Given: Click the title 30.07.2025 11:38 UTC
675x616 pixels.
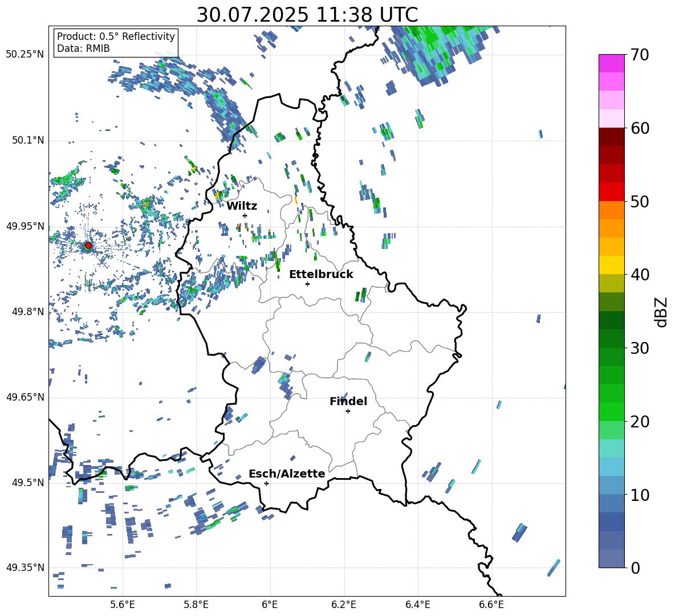Looking at the screenshot, I should click(307, 15).
